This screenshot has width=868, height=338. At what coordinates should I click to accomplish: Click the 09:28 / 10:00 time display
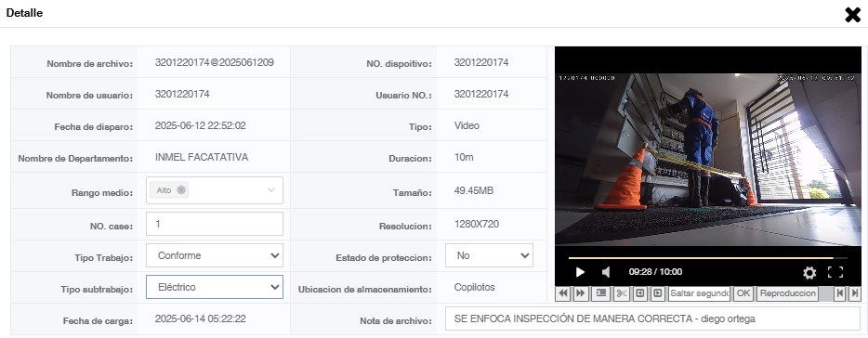coord(655,272)
